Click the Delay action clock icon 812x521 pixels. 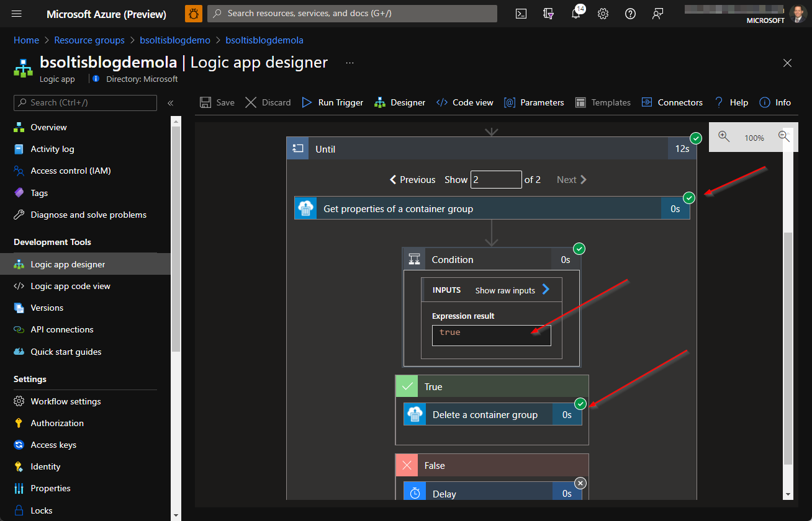coord(414,494)
